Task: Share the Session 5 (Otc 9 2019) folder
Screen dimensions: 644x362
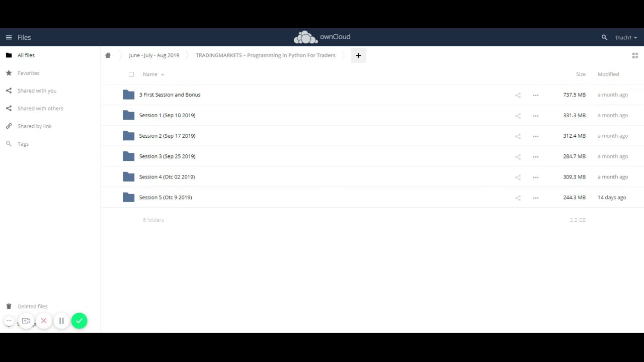Action: click(518, 198)
